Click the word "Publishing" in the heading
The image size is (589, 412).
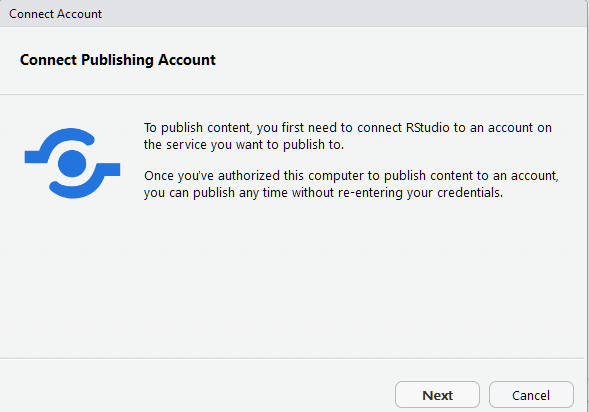(x=117, y=60)
